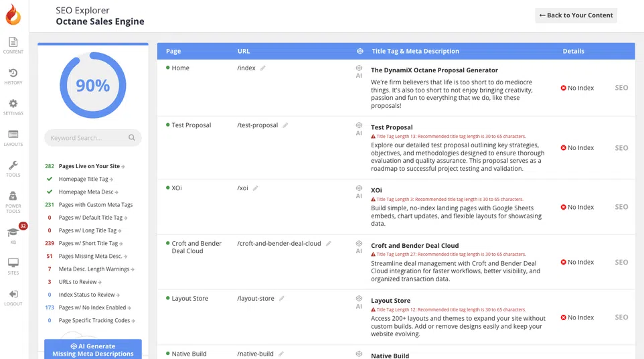Click the AI icon in table header

[359, 52]
